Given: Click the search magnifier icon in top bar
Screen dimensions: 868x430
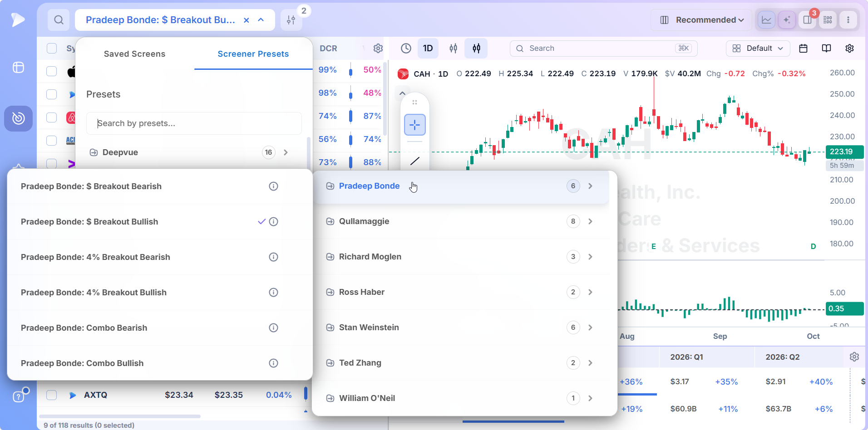Looking at the screenshot, I should (59, 20).
